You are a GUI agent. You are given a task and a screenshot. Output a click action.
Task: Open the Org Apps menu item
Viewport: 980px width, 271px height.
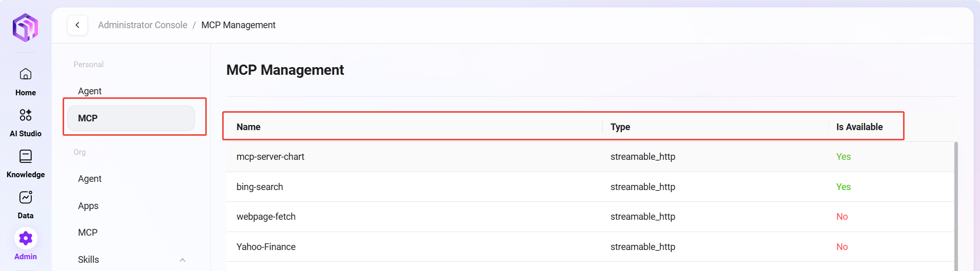pyautogui.click(x=88, y=206)
